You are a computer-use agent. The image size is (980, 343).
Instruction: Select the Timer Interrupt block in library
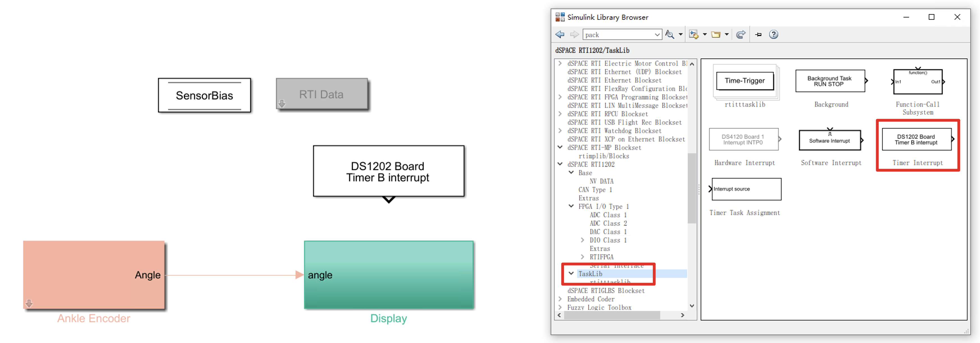(917, 140)
